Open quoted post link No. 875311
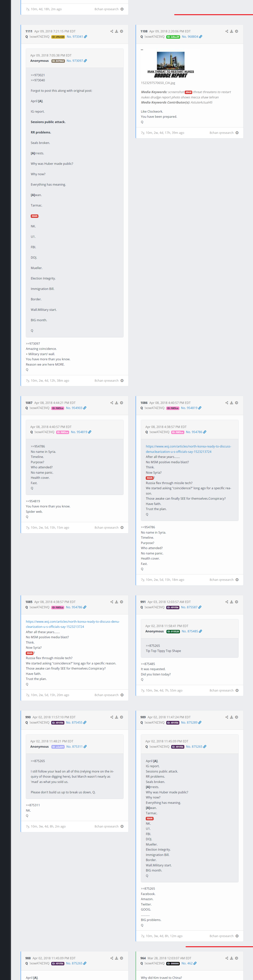Image resolution: width=253 pixels, height=980 pixels. [74, 746]
